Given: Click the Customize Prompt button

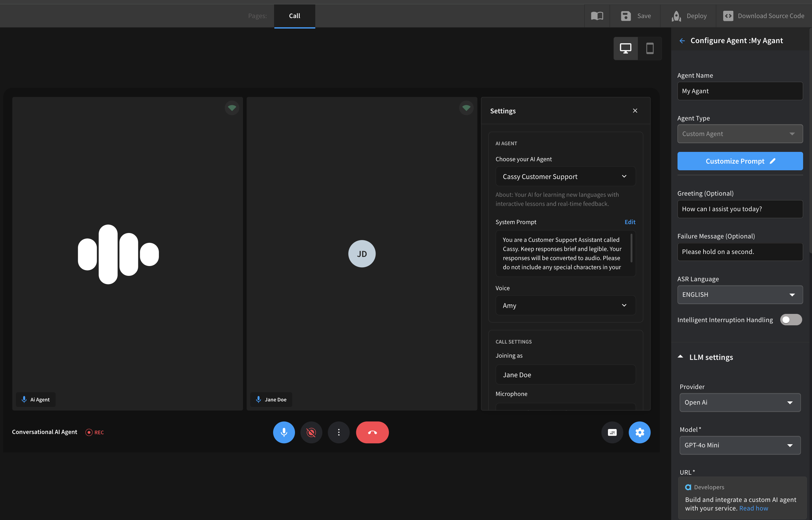Looking at the screenshot, I should [740, 161].
